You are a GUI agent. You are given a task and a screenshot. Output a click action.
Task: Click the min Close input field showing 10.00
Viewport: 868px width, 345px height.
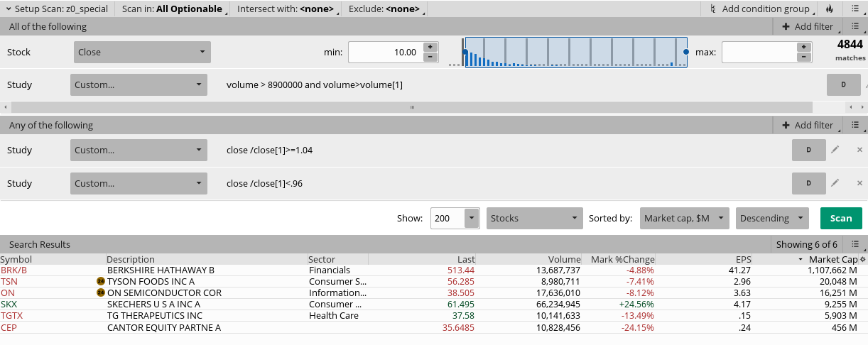[x=385, y=52]
